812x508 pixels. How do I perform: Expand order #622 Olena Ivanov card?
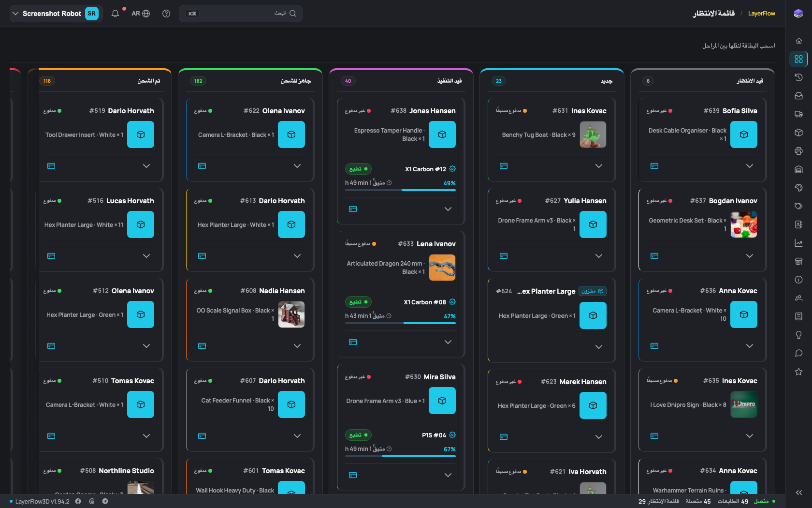tap(297, 166)
